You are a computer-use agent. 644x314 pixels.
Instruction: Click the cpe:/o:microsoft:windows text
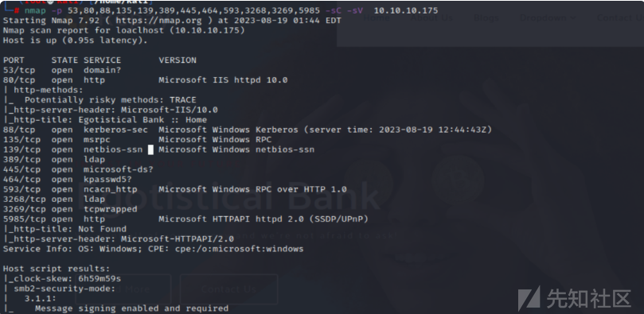click(240, 249)
